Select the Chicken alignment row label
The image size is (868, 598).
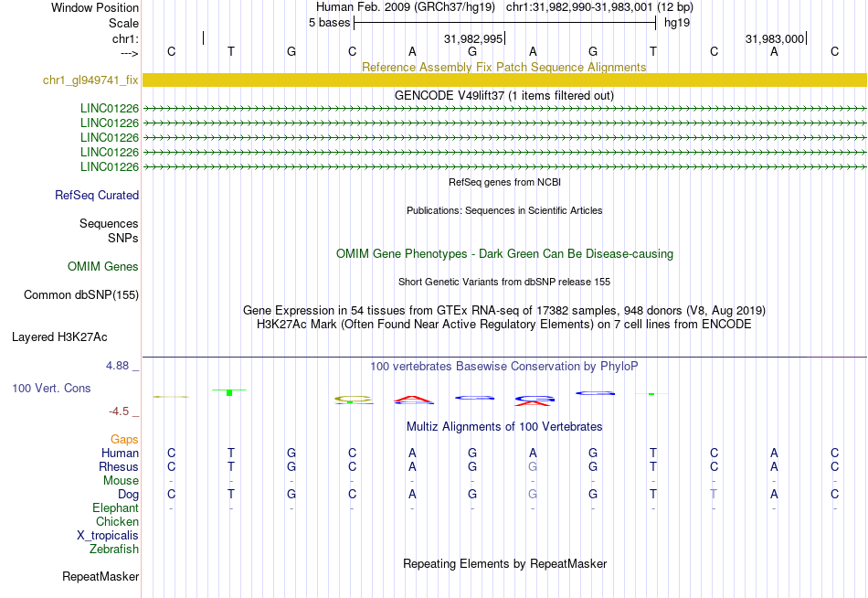click(x=117, y=521)
